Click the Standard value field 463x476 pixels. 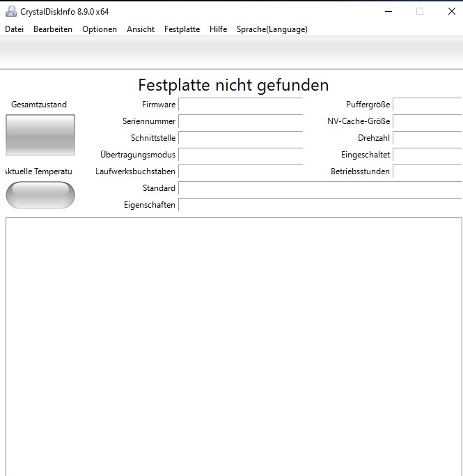[x=320, y=188]
